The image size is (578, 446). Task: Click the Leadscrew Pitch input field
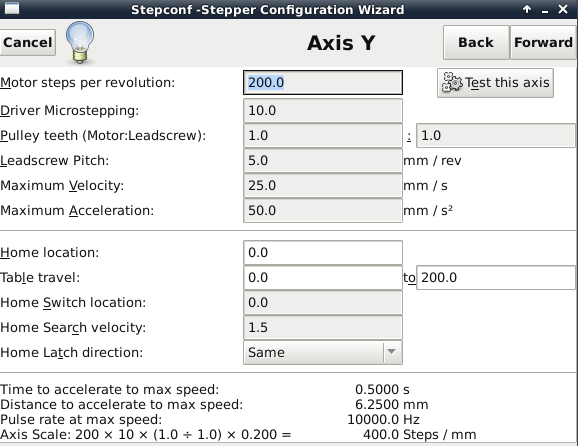(x=323, y=161)
